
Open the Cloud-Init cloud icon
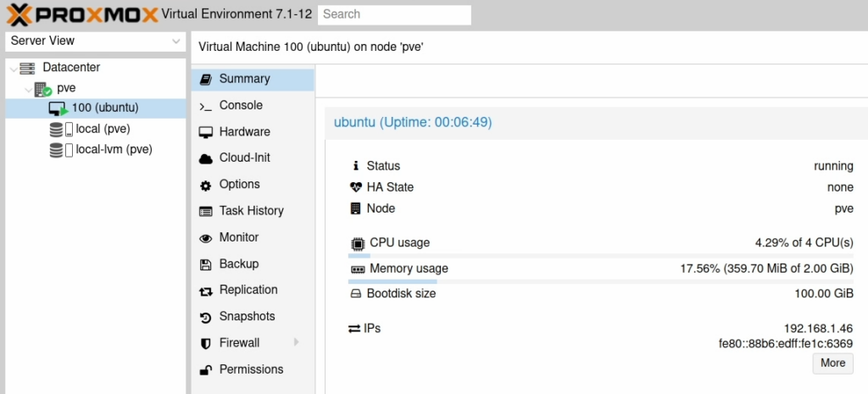[x=205, y=158]
